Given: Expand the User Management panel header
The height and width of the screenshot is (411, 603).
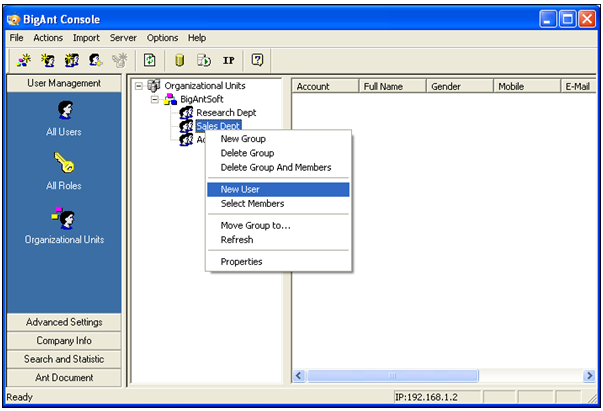Looking at the screenshot, I should (x=64, y=83).
